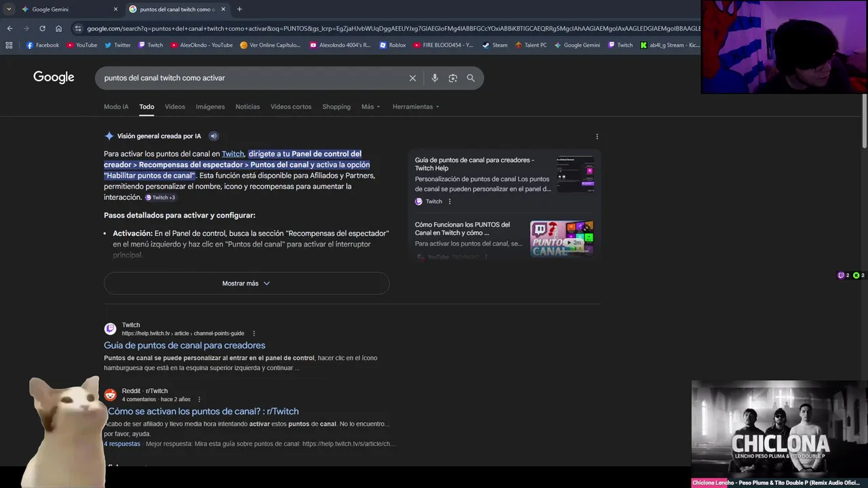The height and width of the screenshot is (488, 868).
Task: Open the ab4l_g Stream bookmark
Action: (670, 45)
